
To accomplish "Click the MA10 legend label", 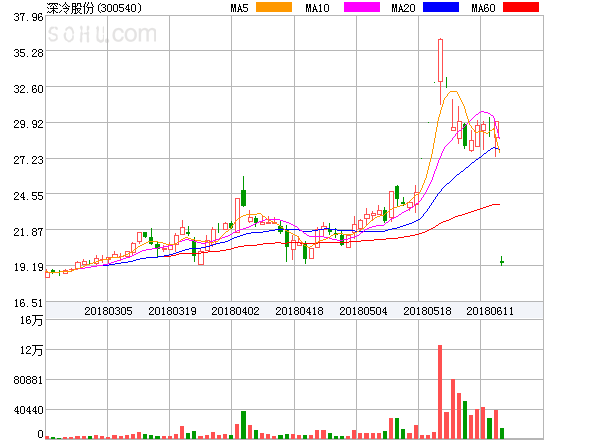I will click(x=317, y=8).
